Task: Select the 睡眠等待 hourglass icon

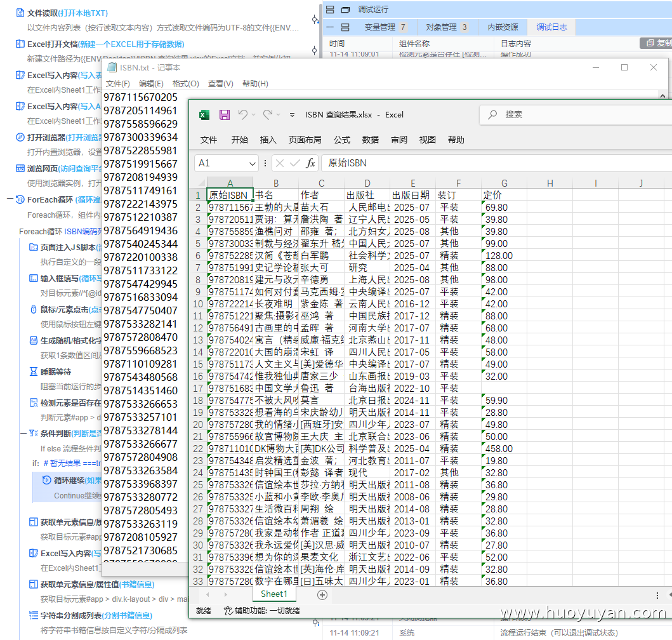Action: pyautogui.click(x=34, y=371)
